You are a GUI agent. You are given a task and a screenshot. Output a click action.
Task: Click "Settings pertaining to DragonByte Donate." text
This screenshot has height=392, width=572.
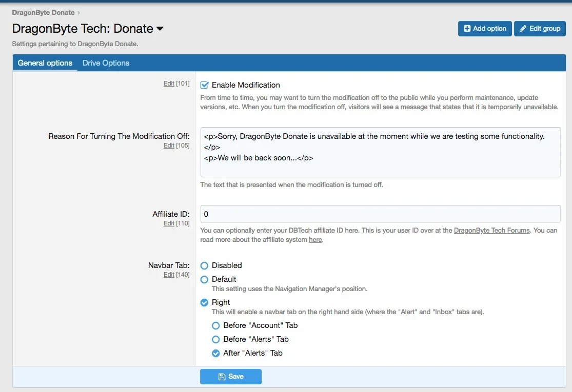click(75, 44)
